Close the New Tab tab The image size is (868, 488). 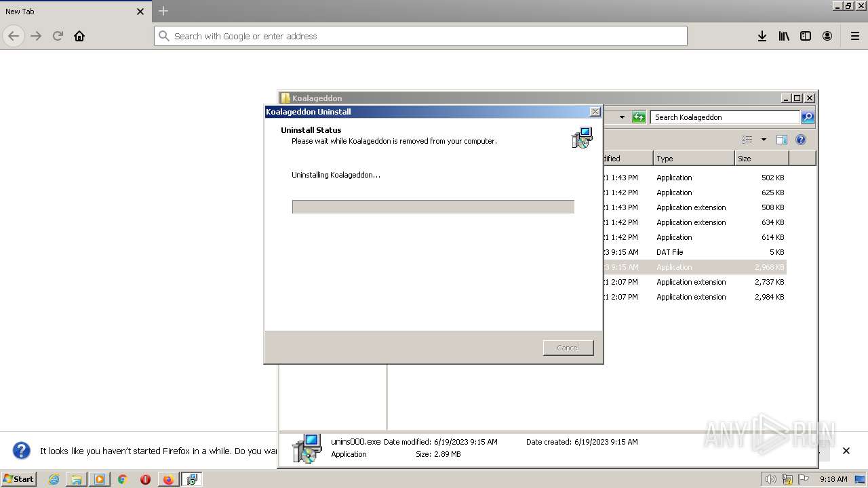pyautogui.click(x=140, y=12)
